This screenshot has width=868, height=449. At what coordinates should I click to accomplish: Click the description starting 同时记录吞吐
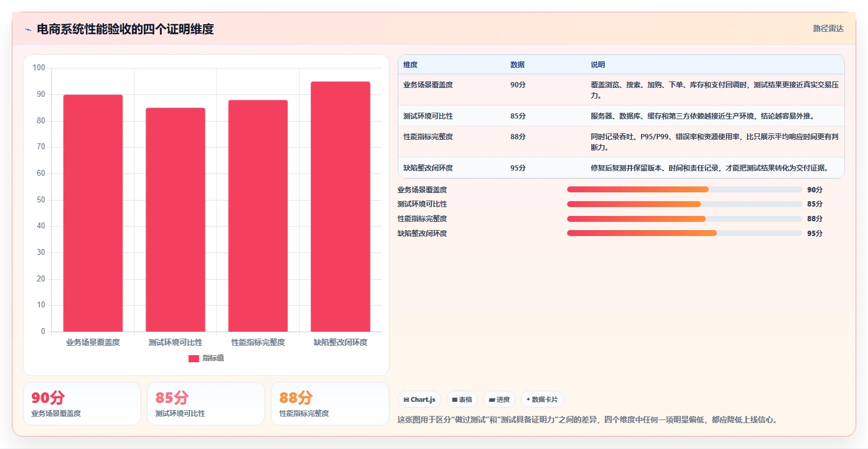coord(714,142)
